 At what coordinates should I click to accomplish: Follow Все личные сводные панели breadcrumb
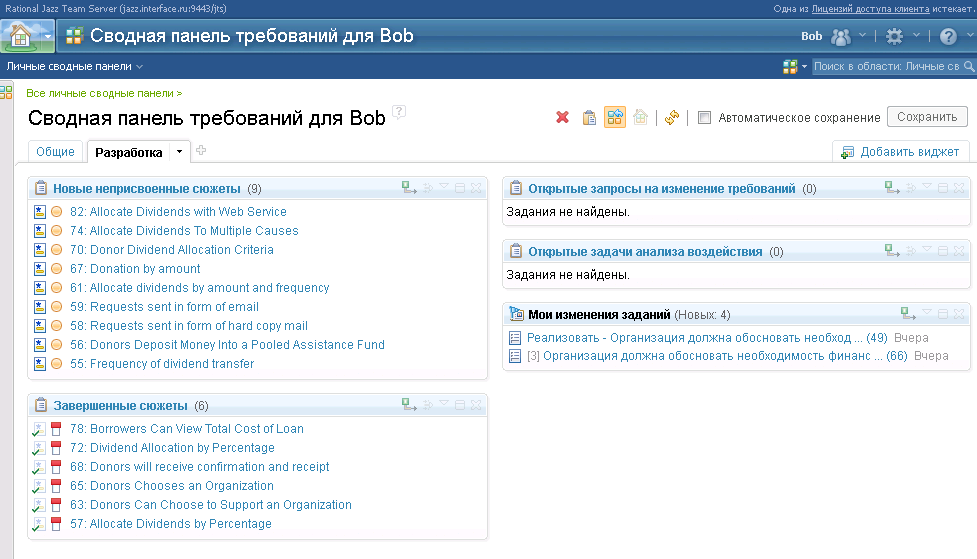[104, 93]
